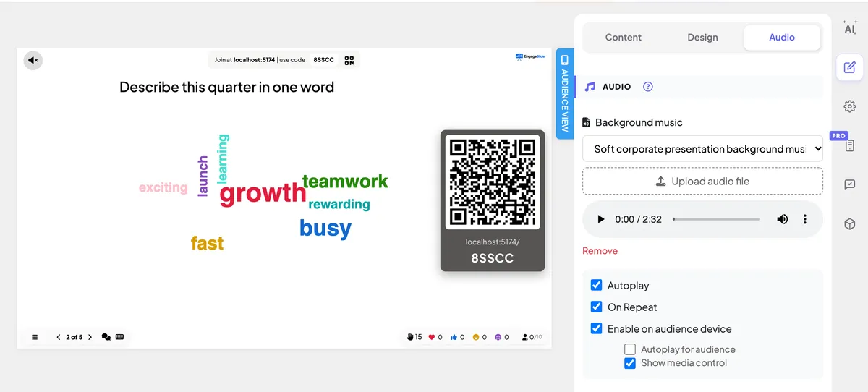Click '2 of 5' slide counter
The height and width of the screenshot is (392, 868).
pyautogui.click(x=75, y=337)
